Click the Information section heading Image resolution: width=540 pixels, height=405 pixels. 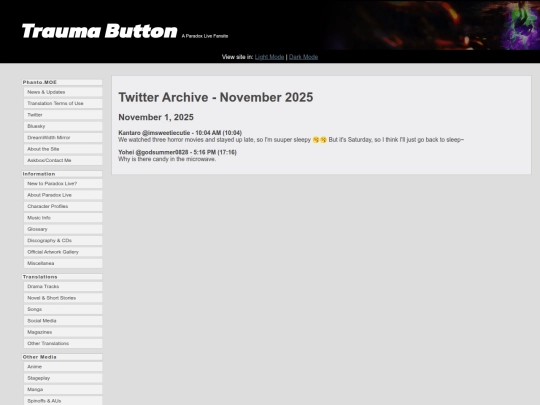click(x=62, y=174)
